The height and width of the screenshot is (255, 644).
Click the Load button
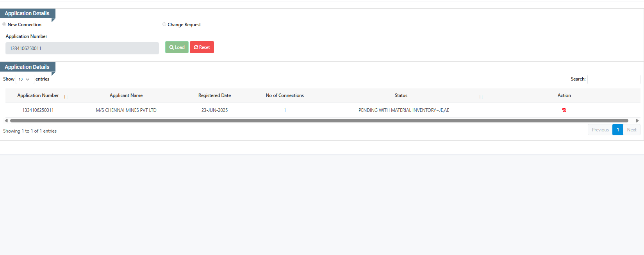coord(177,47)
